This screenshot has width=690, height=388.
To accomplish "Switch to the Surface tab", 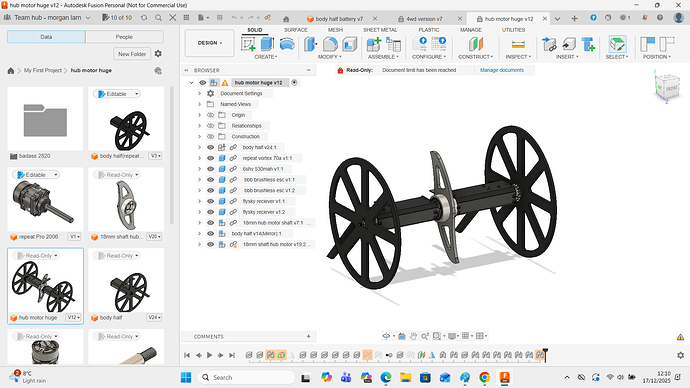I will (x=296, y=30).
